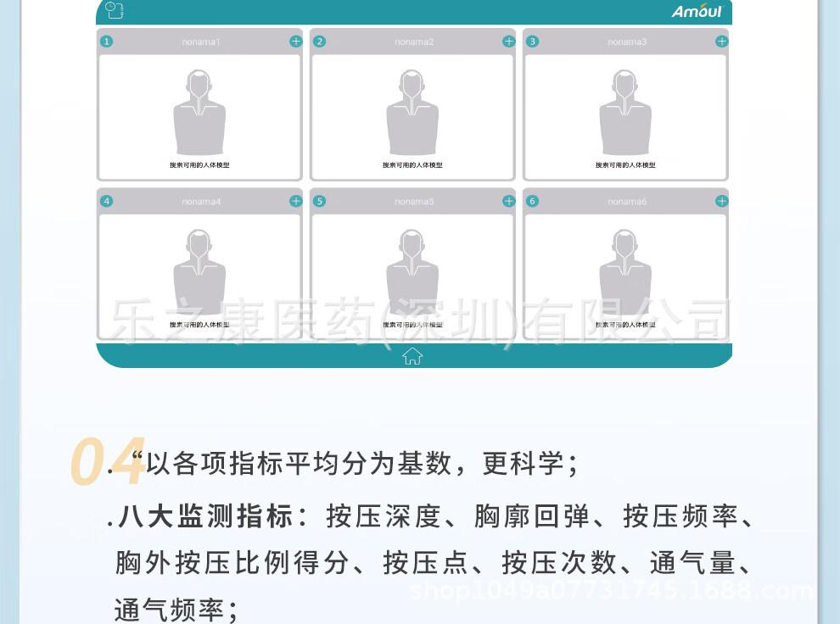The height and width of the screenshot is (624, 840).
Task: Open the nonama3 manikin card
Action: (625, 114)
